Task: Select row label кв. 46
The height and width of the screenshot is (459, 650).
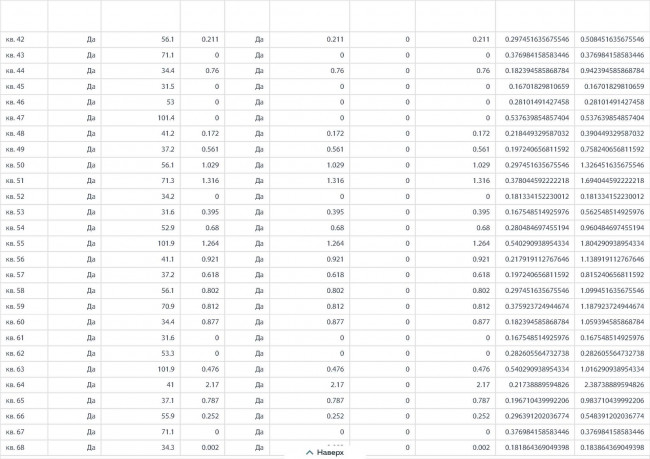Action: pos(15,102)
